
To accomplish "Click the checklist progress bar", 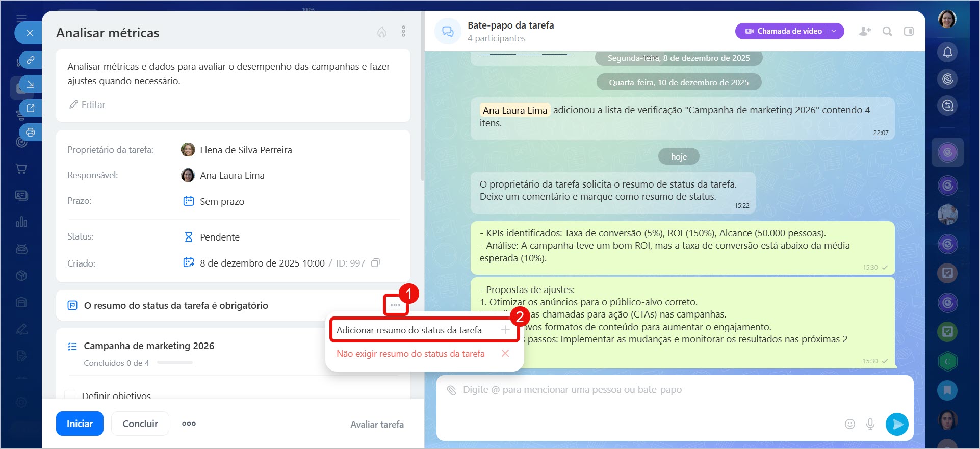I will point(175,363).
